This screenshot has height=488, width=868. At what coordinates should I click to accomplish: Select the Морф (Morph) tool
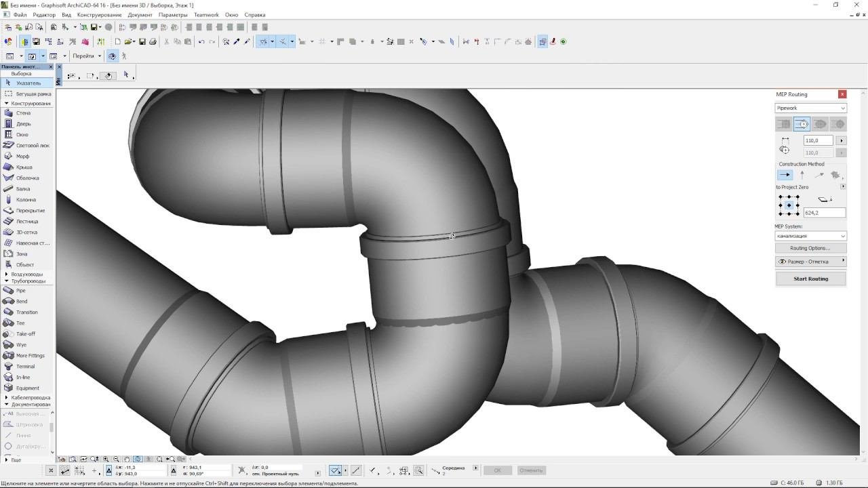(x=22, y=157)
